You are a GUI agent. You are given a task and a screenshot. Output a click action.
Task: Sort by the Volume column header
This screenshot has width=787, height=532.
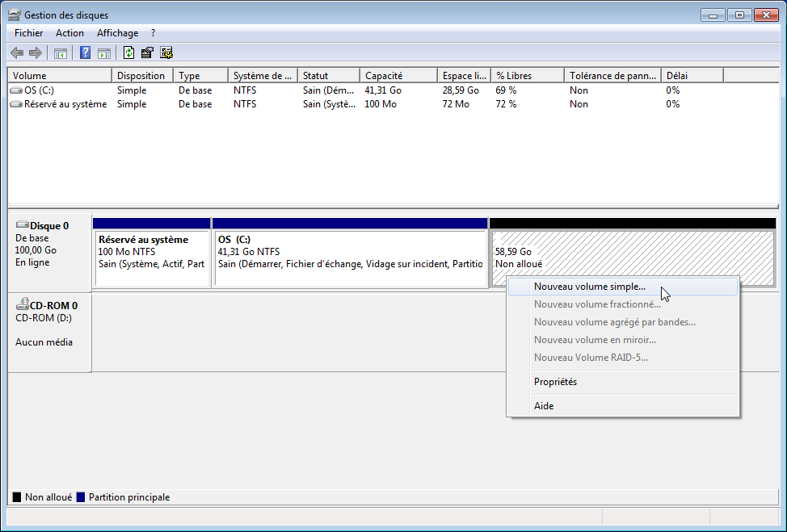(60, 76)
